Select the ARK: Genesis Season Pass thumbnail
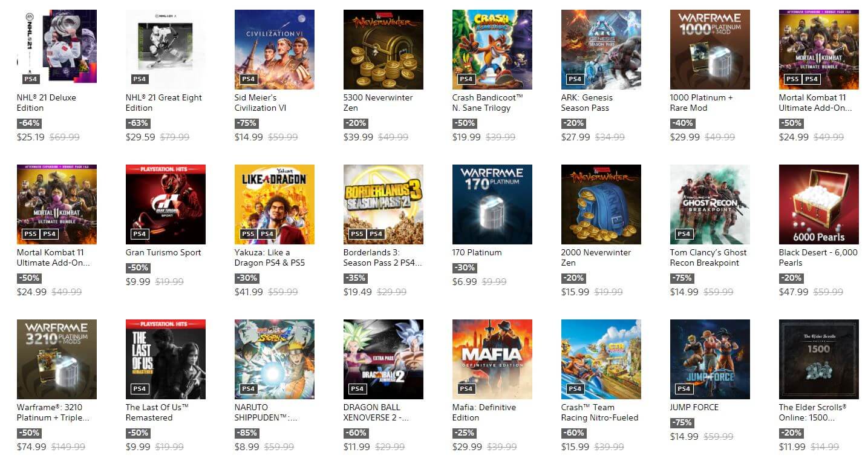The height and width of the screenshot is (461, 868). (601, 50)
